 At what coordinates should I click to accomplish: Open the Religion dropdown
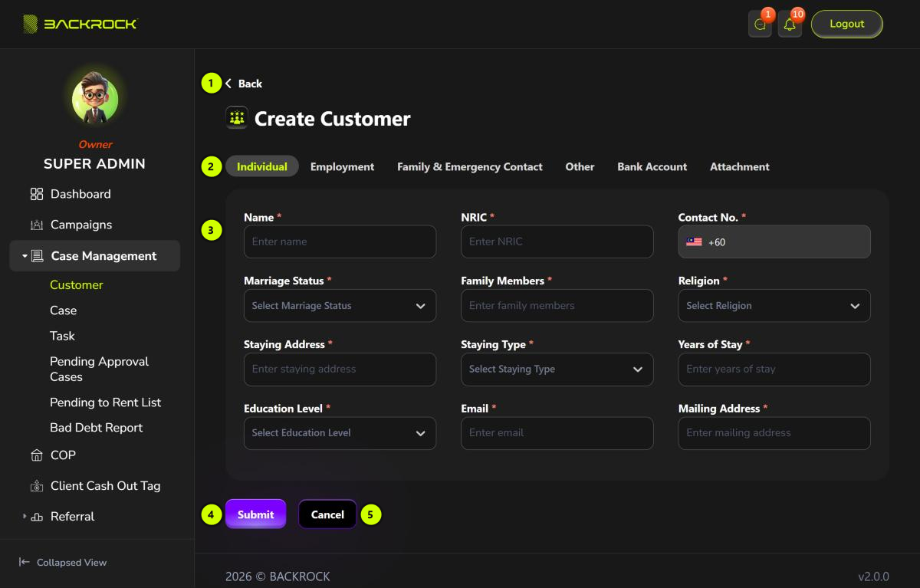(774, 305)
